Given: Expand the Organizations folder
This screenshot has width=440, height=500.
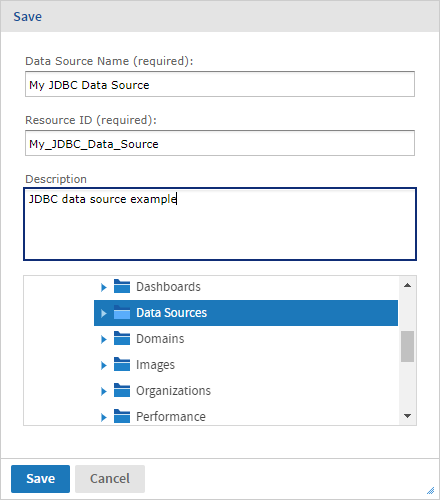Looking at the screenshot, I should [104, 391].
